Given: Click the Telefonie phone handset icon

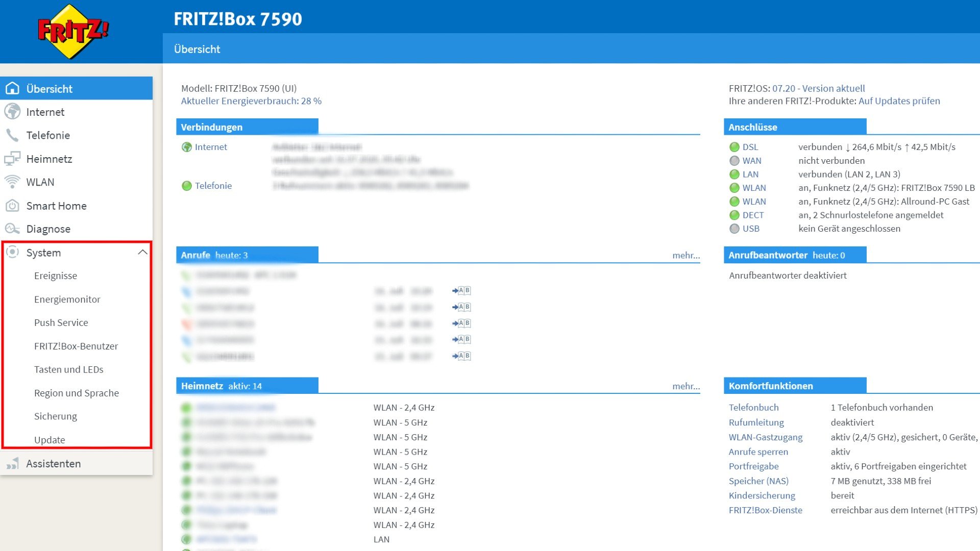Looking at the screenshot, I should (x=12, y=135).
